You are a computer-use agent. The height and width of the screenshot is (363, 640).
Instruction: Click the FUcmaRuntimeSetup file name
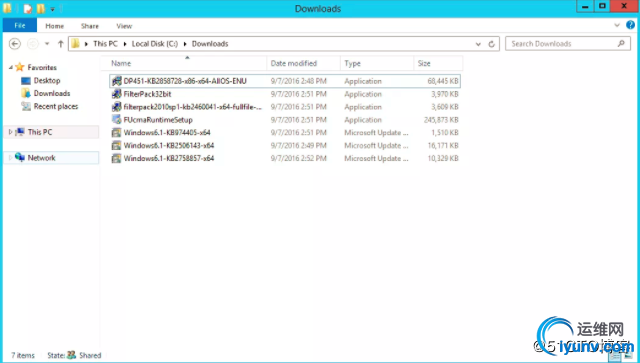point(158,120)
